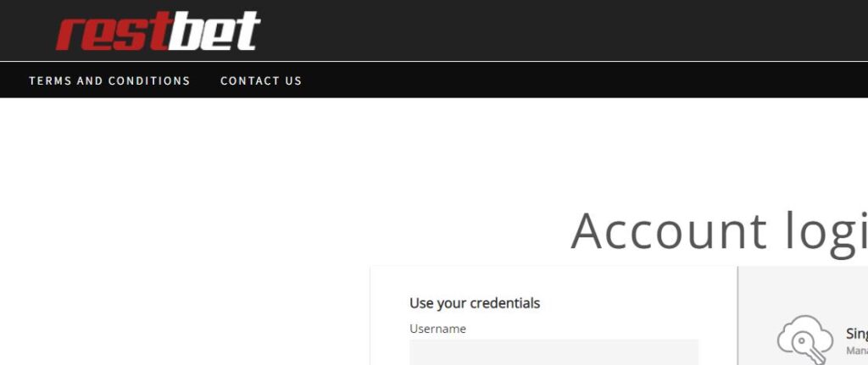This screenshot has height=365, width=868.
Task: Click the grey "Mana..." subtitle under sign-on
Action: 856,351
